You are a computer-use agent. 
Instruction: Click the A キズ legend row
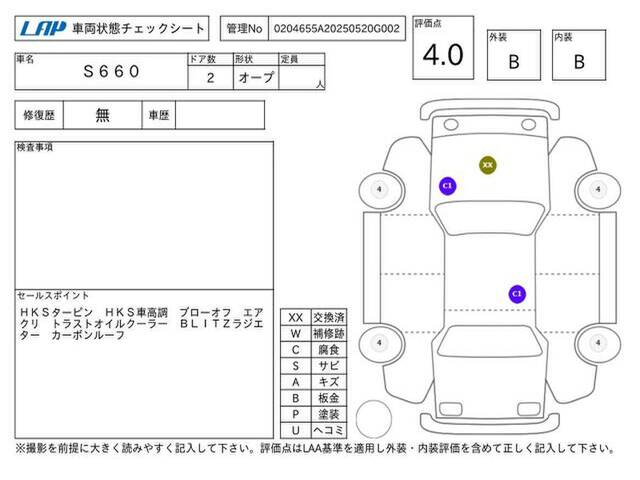pyautogui.click(x=313, y=382)
